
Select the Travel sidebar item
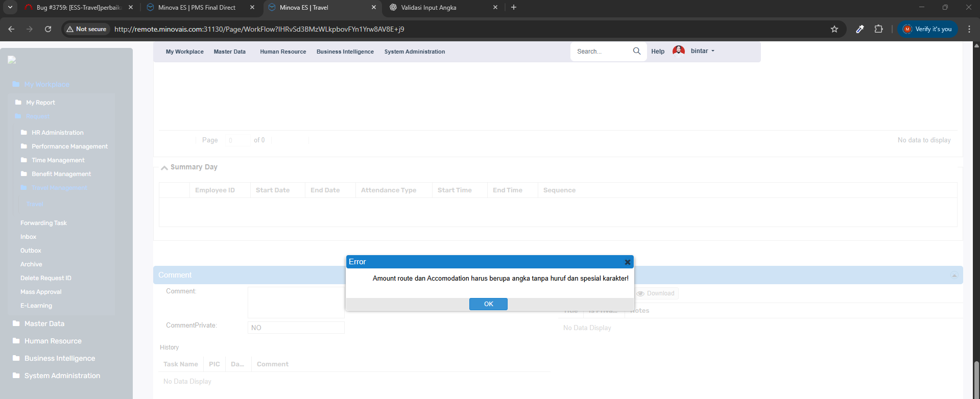coord(35,204)
